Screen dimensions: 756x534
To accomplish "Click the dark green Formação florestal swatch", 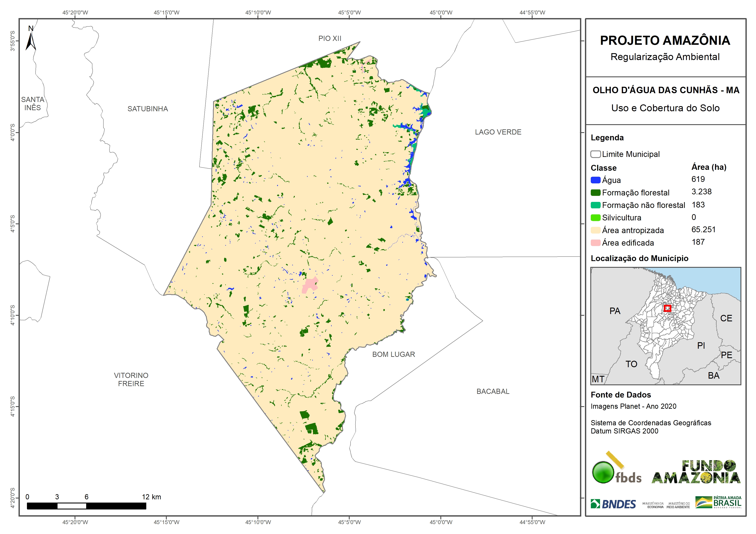I will point(595,192).
